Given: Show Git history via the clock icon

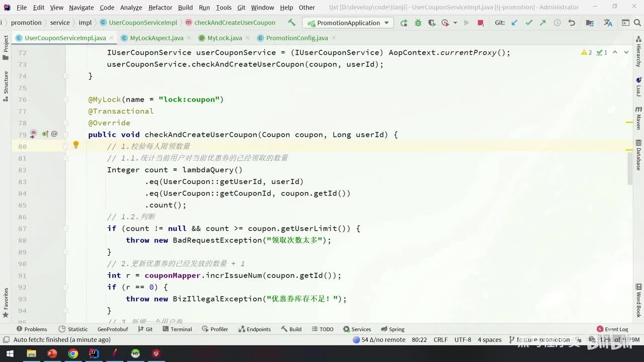Looking at the screenshot, I should pos(557,23).
